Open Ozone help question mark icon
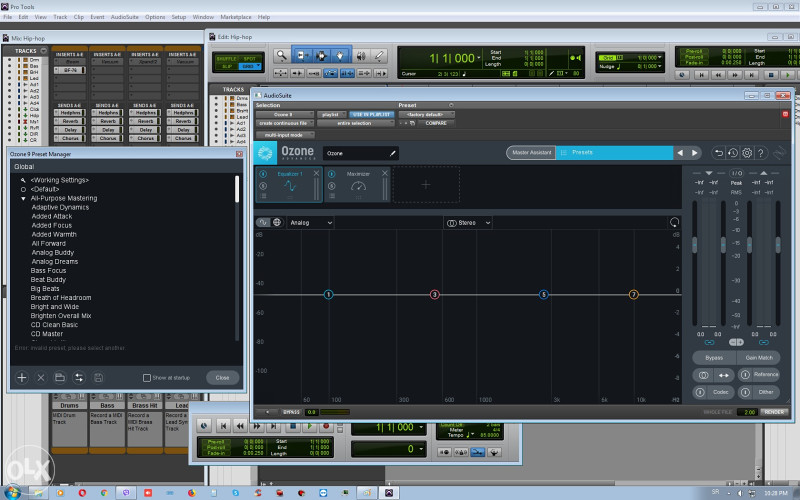The height and width of the screenshot is (500, 800). point(761,153)
